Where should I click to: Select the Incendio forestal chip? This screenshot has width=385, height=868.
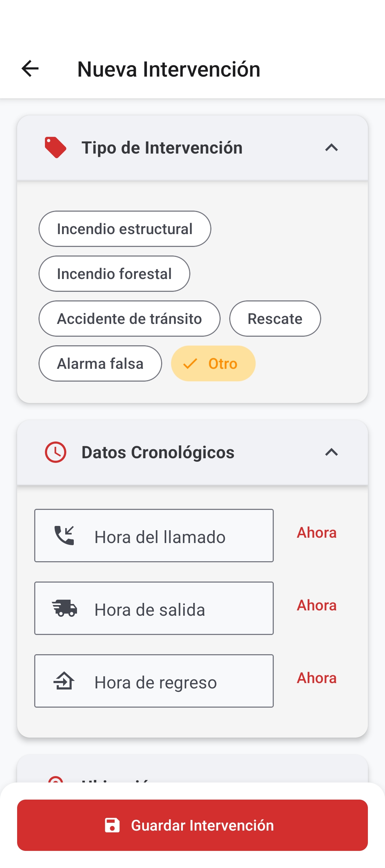114,274
